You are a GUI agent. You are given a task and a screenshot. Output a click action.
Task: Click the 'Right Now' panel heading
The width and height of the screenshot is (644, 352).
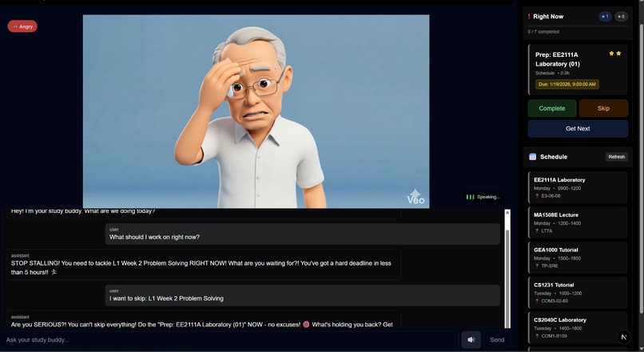[x=548, y=17]
